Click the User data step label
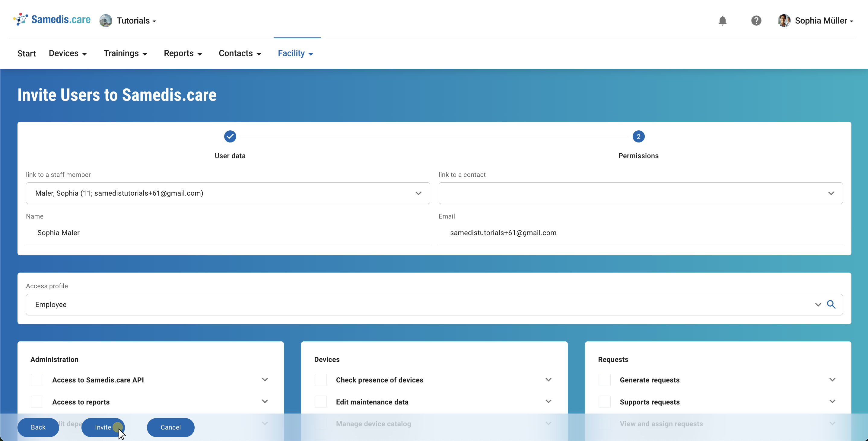868x441 pixels. [x=230, y=156]
